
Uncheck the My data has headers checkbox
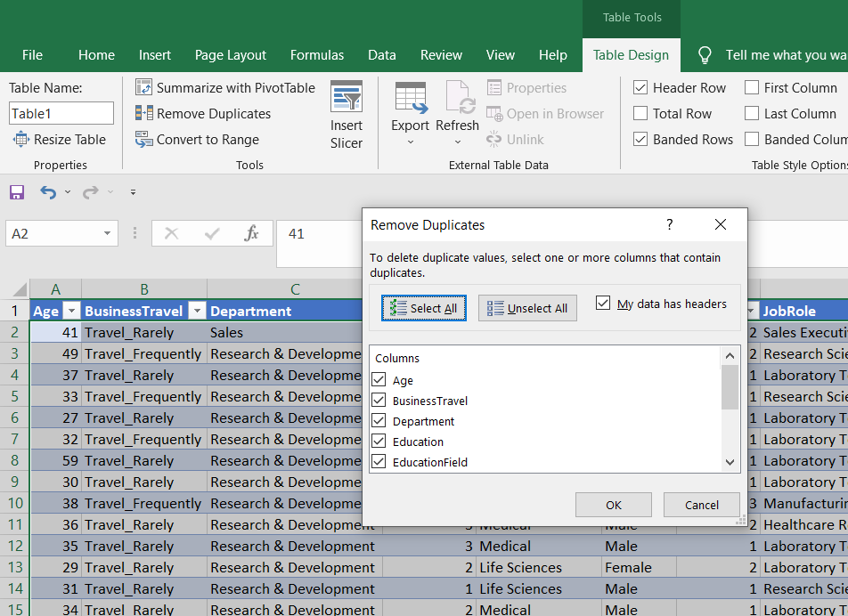click(604, 304)
